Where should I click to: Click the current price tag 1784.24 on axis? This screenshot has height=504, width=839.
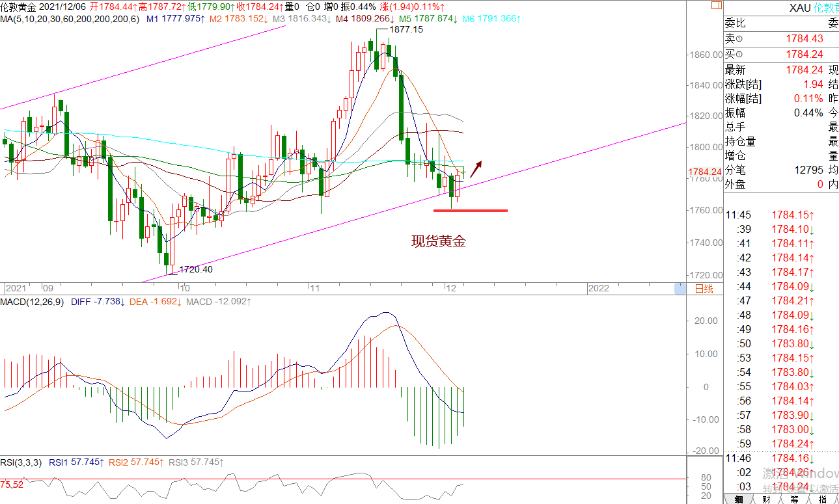tap(706, 172)
